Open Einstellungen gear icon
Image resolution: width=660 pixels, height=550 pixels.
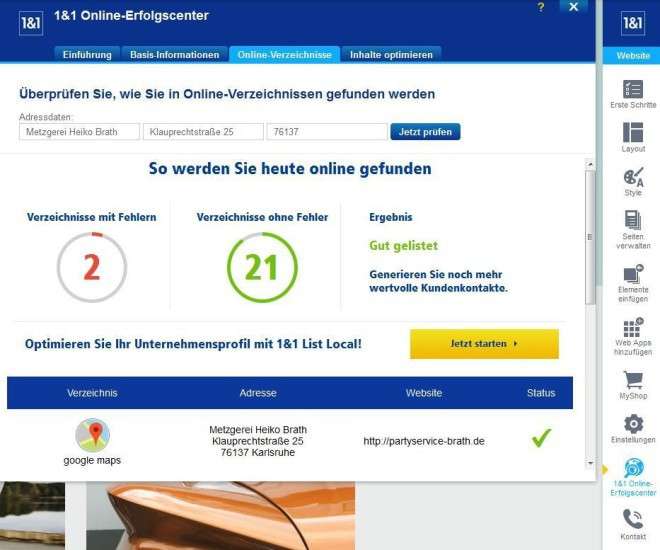633,424
